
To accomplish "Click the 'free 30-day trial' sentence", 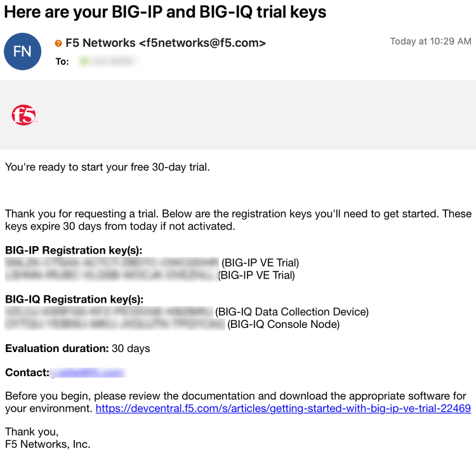I will click(107, 167).
